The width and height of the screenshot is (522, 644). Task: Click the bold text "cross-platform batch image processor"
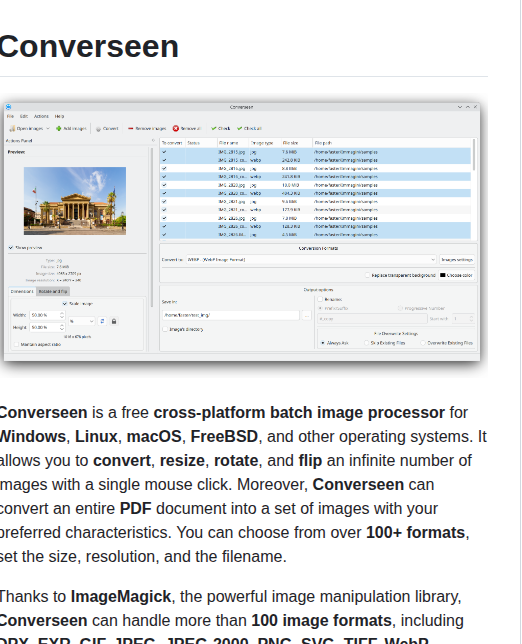pos(299,413)
